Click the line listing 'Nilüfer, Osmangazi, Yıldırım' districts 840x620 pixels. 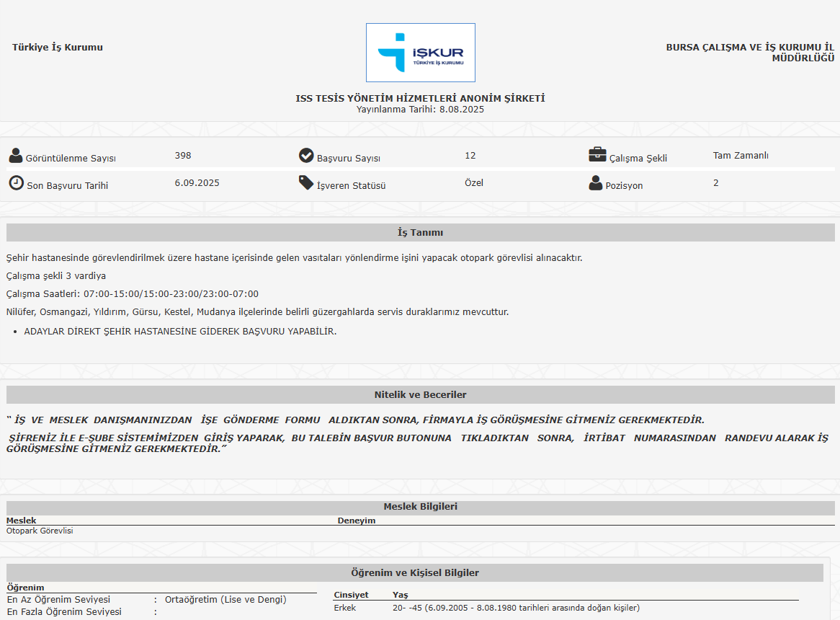tap(258, 312)
